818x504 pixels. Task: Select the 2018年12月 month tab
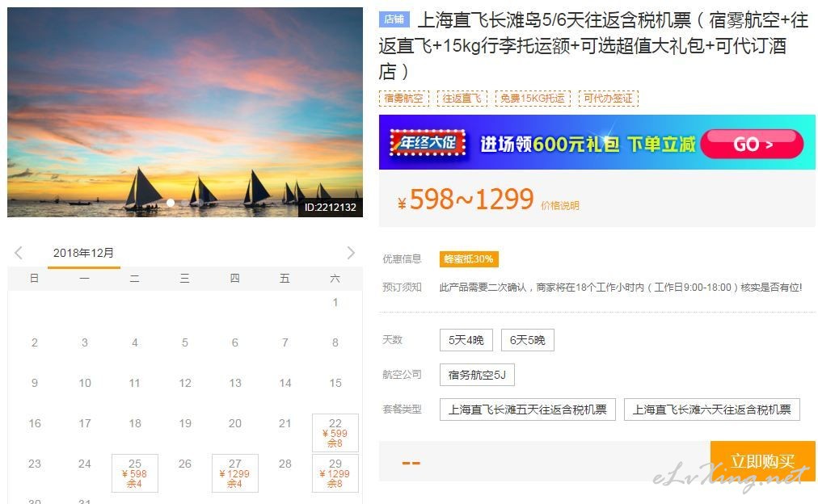point(83,253)
